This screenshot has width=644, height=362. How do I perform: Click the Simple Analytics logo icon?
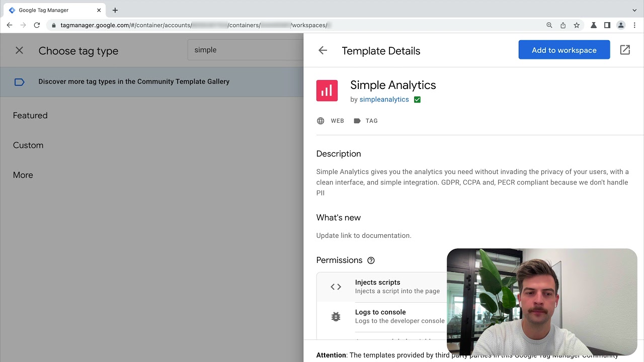(x=327, y=90)
